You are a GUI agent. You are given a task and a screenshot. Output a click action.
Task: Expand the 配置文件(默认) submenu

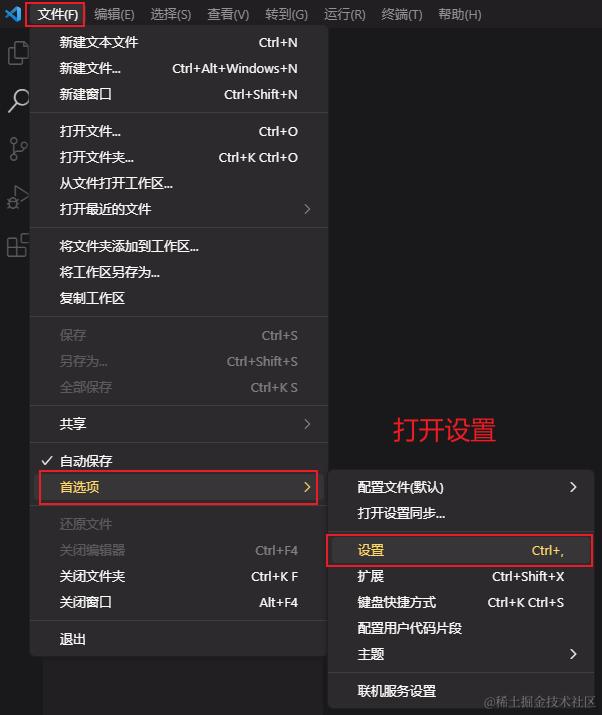click(461, 487)
